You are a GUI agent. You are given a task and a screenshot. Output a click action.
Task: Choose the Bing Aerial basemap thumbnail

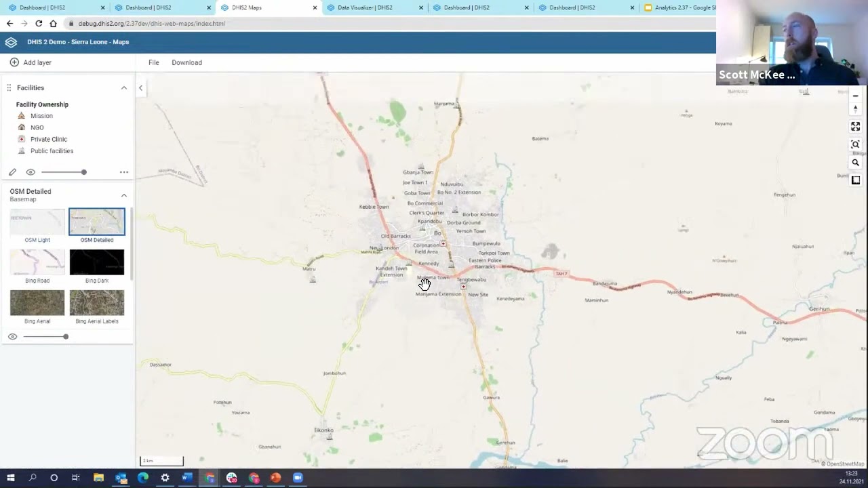pos(37,303)
